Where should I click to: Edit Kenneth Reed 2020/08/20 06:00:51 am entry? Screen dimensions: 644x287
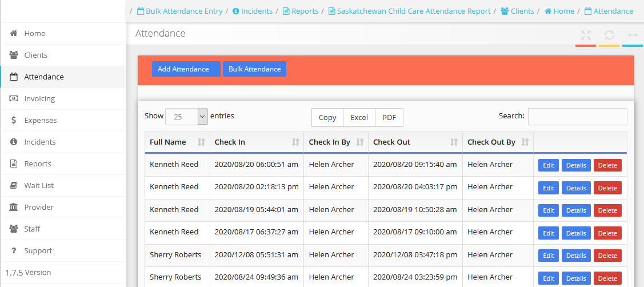click(x=549, y=165)
